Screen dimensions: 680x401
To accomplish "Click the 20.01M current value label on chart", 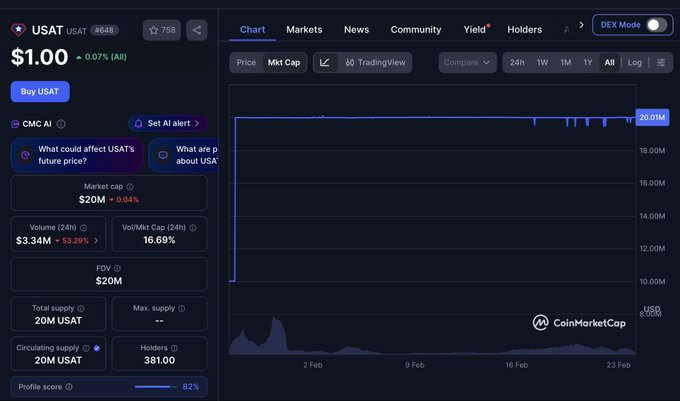I will pos(652,117).
